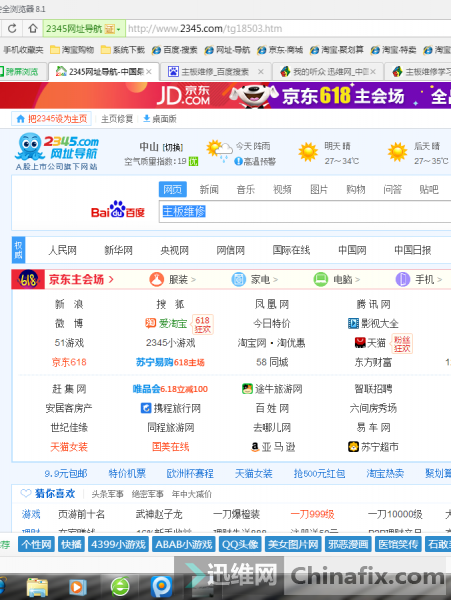Screen dimensions: 451x600
Task: Open the file explorer taskbar icon
Action: click(x=37, y=587)
